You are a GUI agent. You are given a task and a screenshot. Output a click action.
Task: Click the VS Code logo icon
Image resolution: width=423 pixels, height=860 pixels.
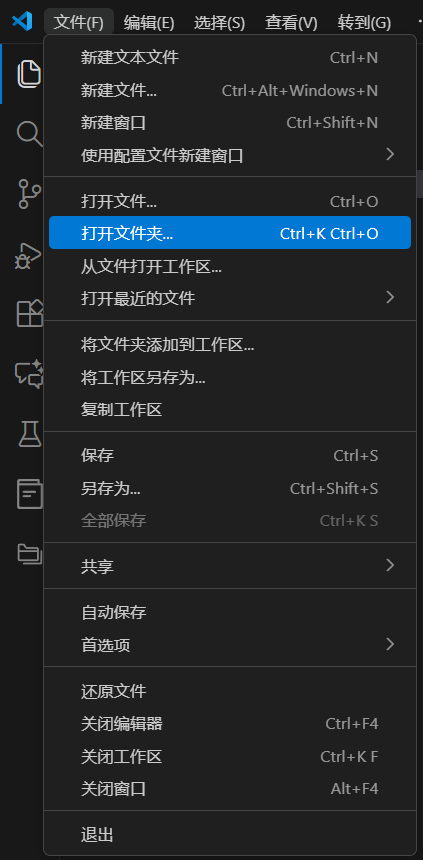[22, 21]
